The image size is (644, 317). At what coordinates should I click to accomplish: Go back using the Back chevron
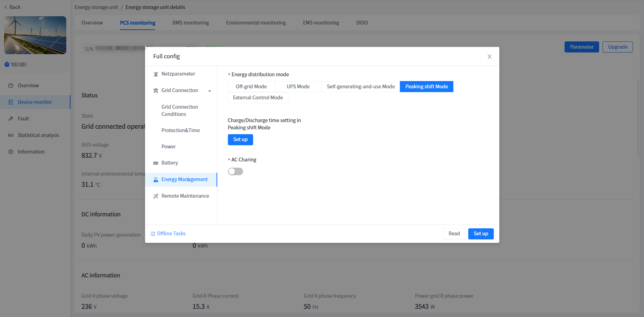coord(6,7)
